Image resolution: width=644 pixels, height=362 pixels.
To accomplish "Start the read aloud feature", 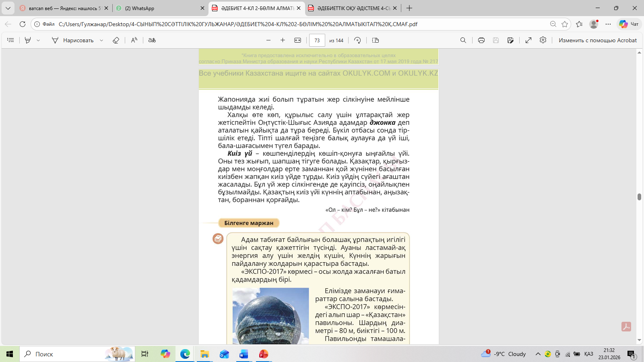I will (134, 40).
